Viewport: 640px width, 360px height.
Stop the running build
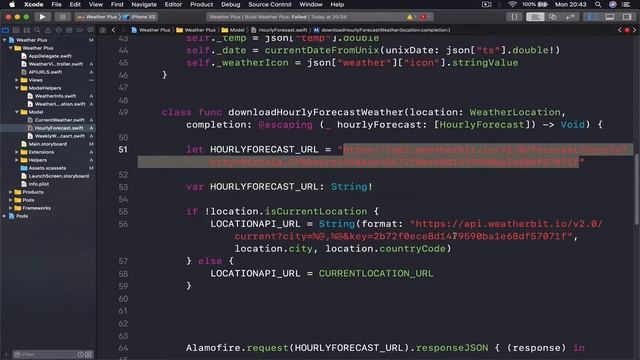tap(62, 17)
